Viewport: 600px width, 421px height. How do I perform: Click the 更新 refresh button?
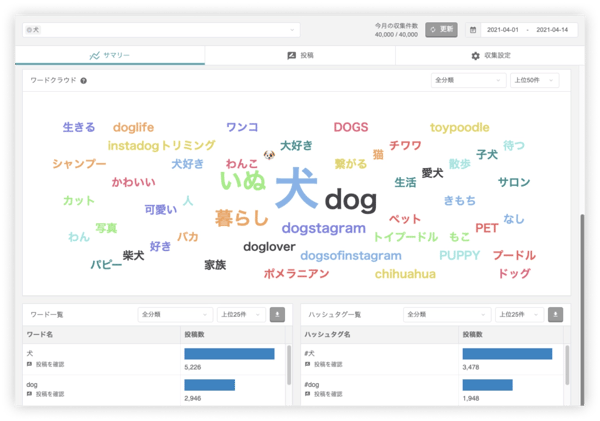click(x=441, y=29)
